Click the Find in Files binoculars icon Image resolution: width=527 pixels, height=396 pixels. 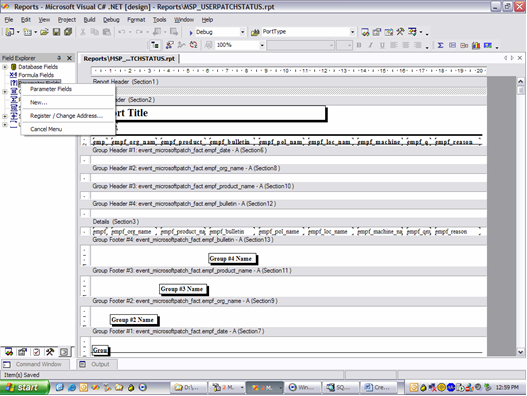[255, 32]
